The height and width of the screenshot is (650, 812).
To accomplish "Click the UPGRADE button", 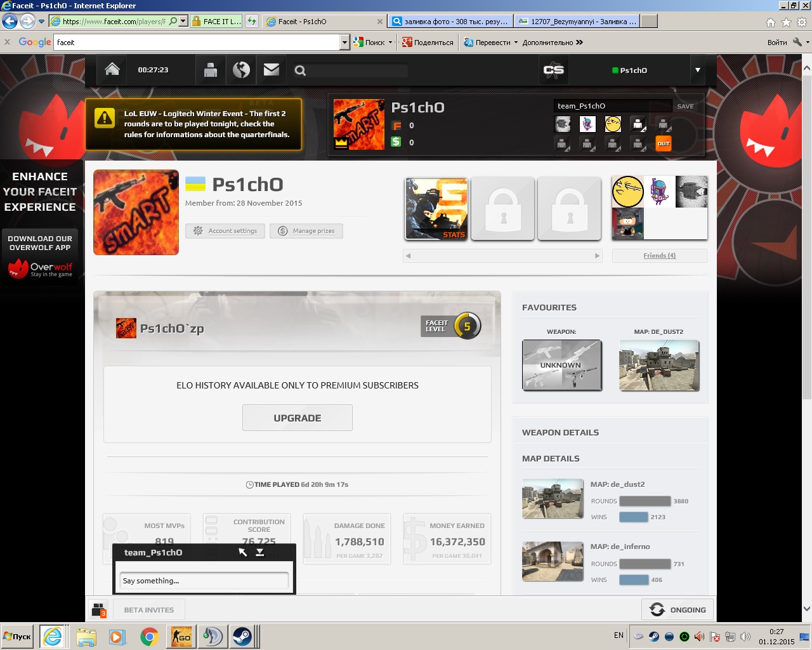I will point(298,418).
